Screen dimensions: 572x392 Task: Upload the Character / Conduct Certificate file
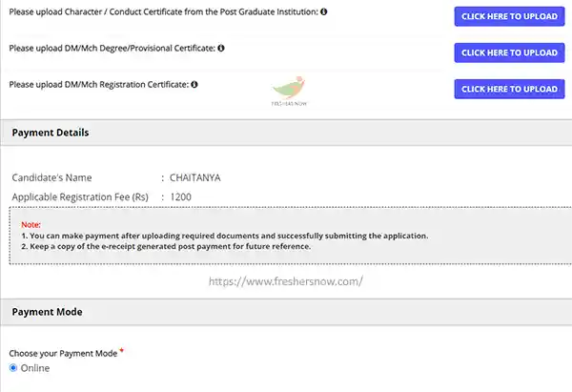point(509,16)
